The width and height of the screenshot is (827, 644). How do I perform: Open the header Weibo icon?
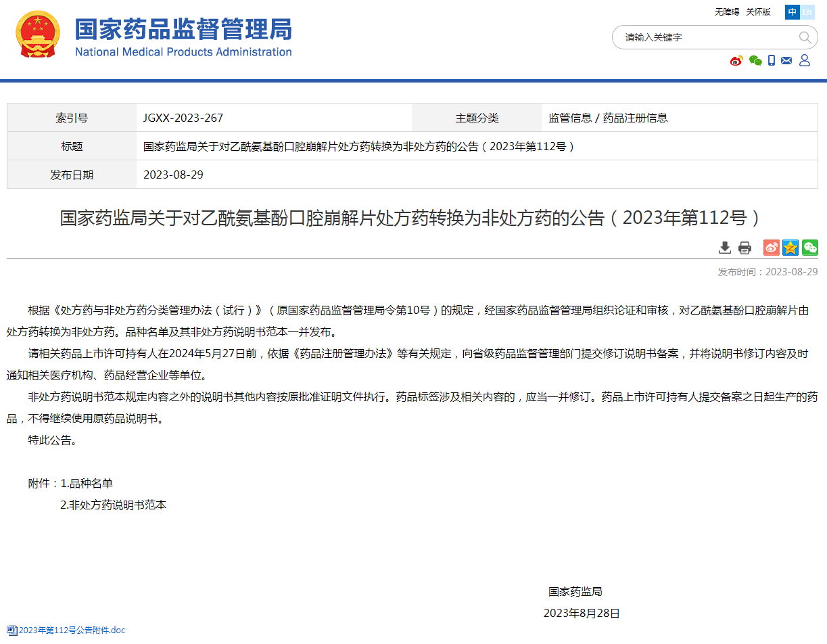tap(736, 60)
